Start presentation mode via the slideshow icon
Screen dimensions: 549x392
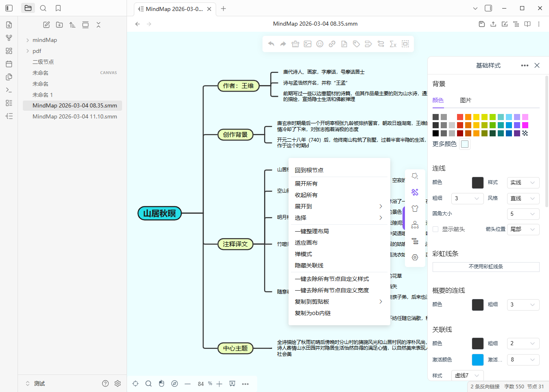232,383
